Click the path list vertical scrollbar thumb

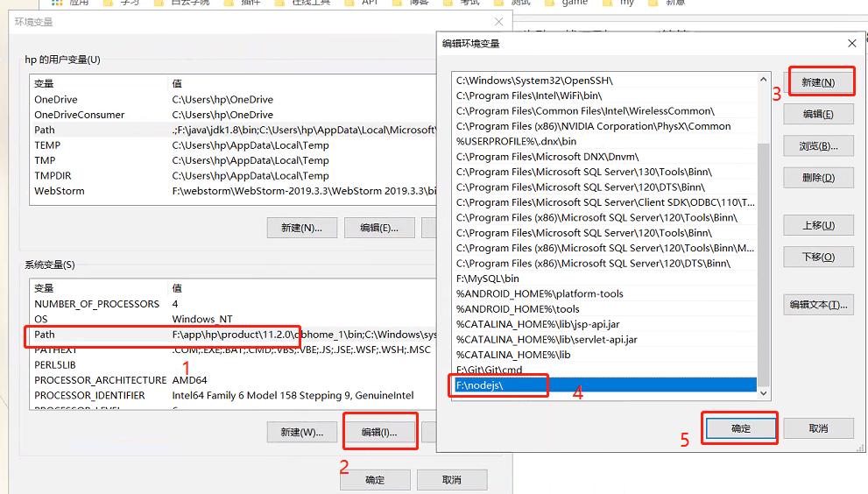coord(764,265)
